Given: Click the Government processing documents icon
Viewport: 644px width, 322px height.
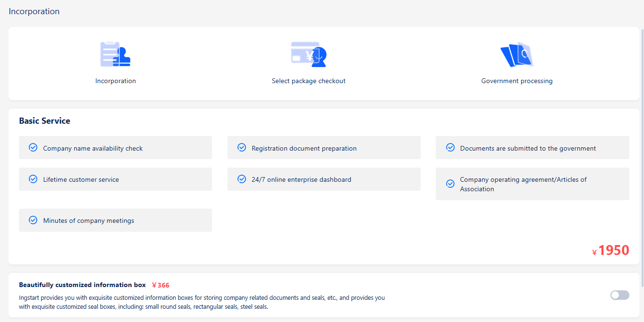Looking at the screenshot, I should point(517,54).
